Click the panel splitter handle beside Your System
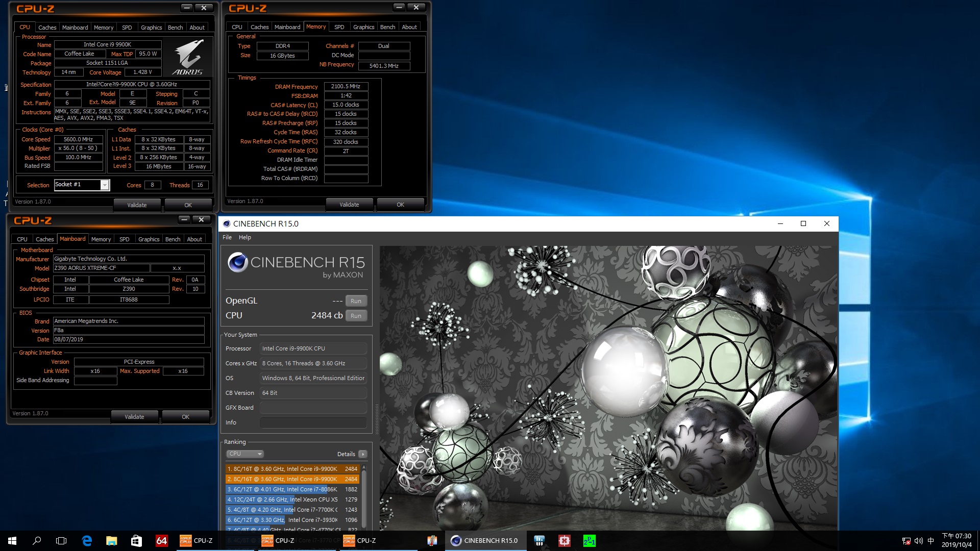This screenshot has height=551, width=980. (x=377, y=418)
